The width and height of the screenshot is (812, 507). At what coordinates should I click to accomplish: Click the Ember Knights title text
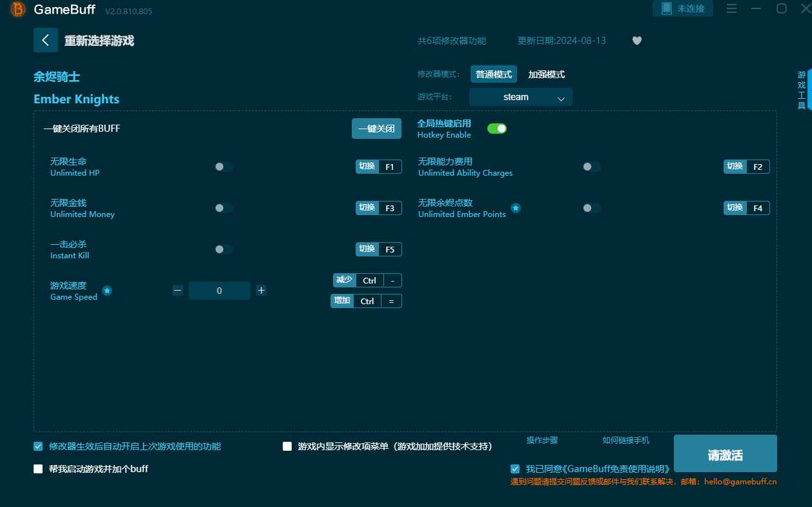tap(76, 99)
